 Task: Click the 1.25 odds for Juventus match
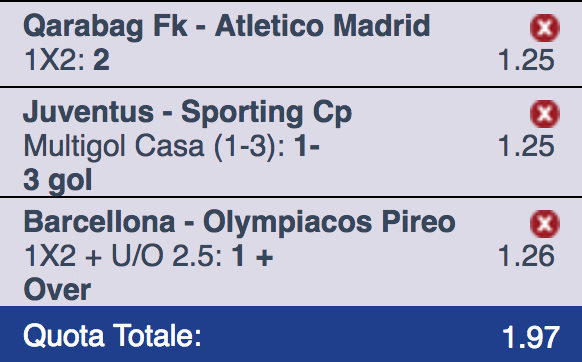(x=526, y=146)
